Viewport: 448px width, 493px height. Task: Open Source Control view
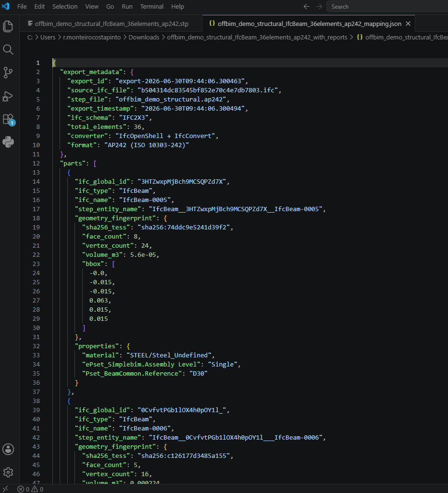coord(8,73)
